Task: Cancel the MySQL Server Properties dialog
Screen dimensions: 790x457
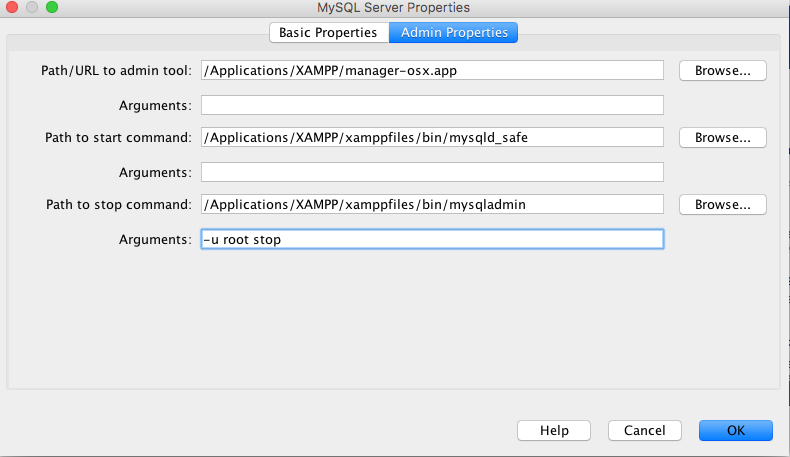Action: tap(644, 431)
